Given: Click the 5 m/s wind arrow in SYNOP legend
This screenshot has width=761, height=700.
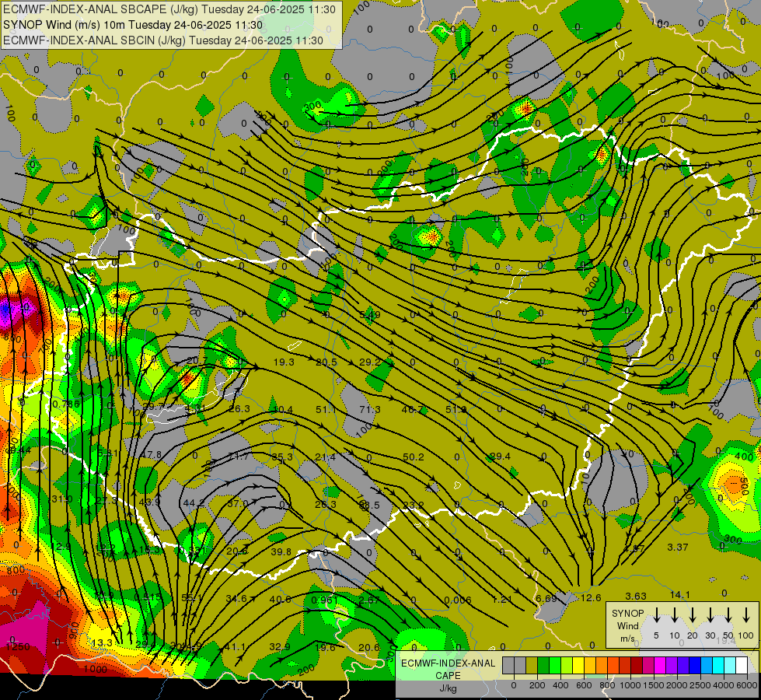Looking at the screenshot, I should (x=656, y=614).
